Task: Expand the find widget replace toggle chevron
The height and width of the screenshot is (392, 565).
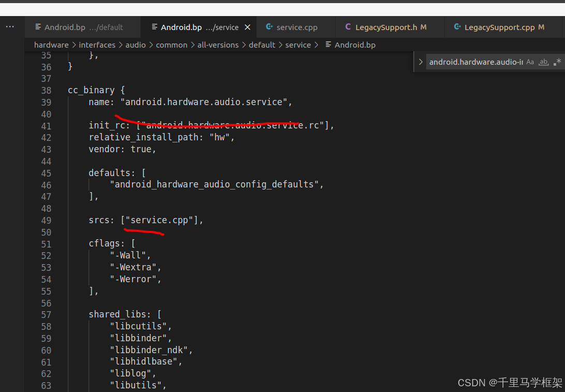Action: [x=420, y=62]
